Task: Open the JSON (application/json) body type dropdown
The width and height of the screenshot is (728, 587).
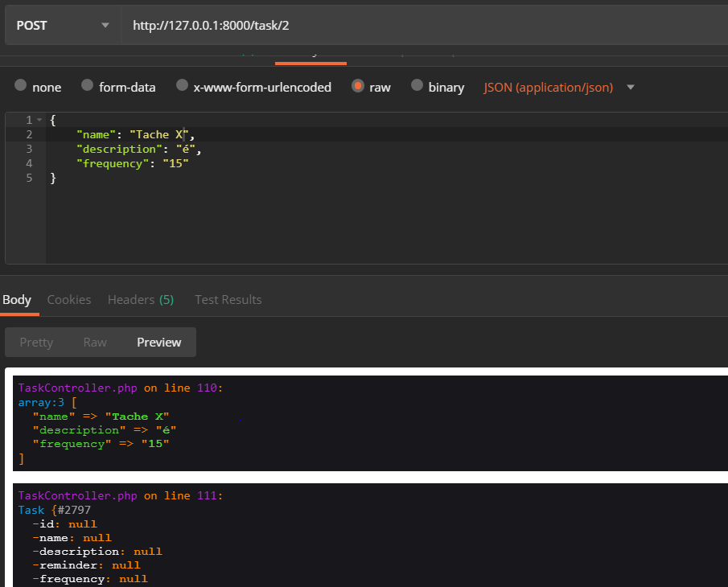Action: (x=555, y=87)
